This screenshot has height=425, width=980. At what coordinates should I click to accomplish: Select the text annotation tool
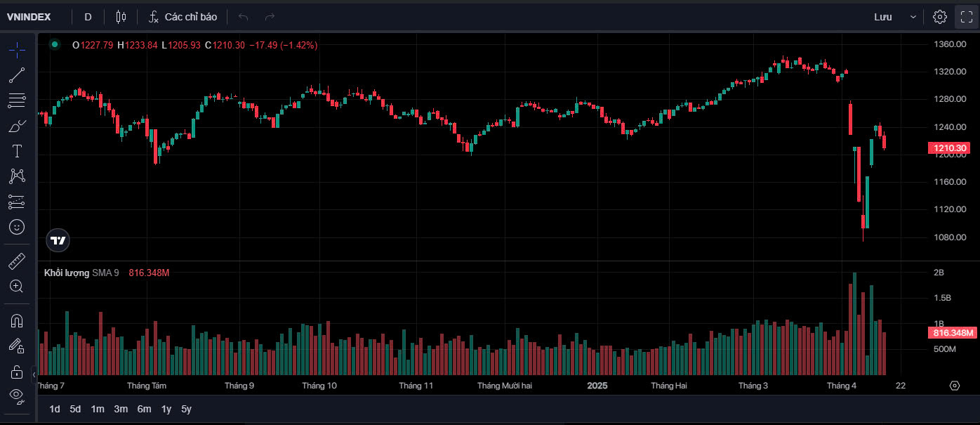coord(17,151)
